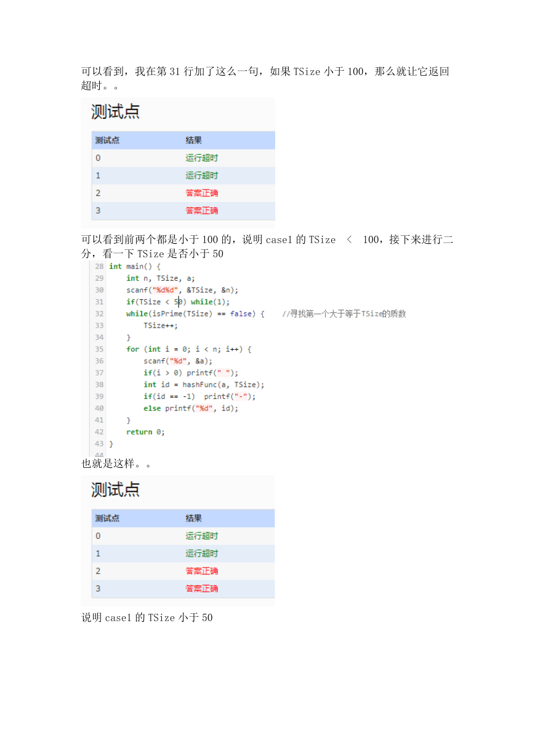The height and width of the screenshot is (756, 535).
Task: Click 答案正确 for test point 2 above the code
Action: (x=202, y=193)
